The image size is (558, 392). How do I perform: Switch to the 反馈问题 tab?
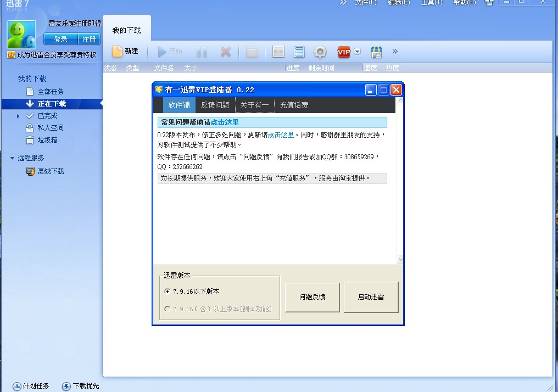215,105
